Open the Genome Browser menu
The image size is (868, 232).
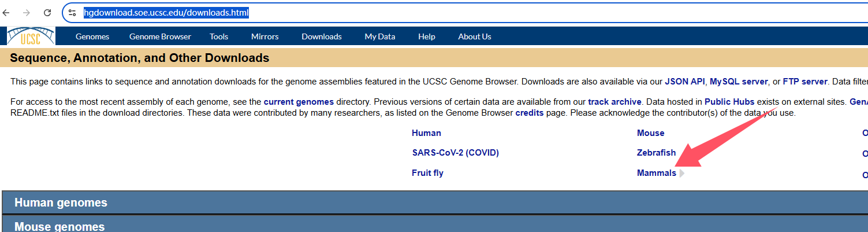tap(160, 36)
